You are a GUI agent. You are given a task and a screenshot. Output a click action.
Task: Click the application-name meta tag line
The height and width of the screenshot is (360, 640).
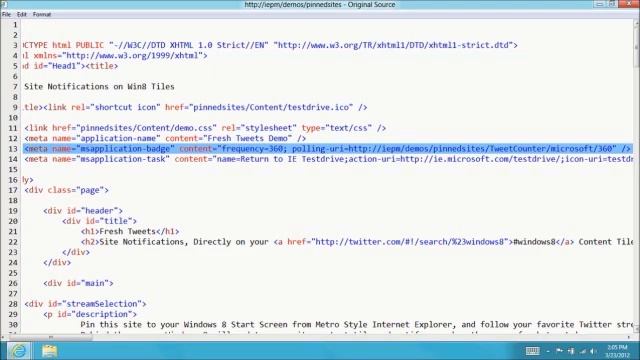click(165, 138)
